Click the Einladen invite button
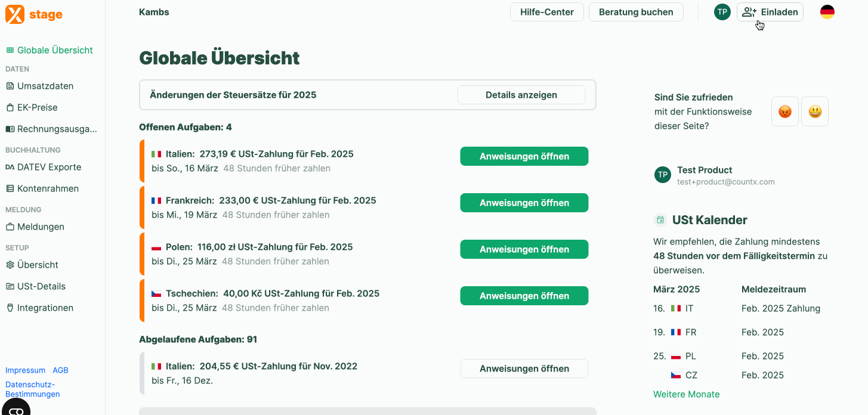 click(x=770, y=12)
